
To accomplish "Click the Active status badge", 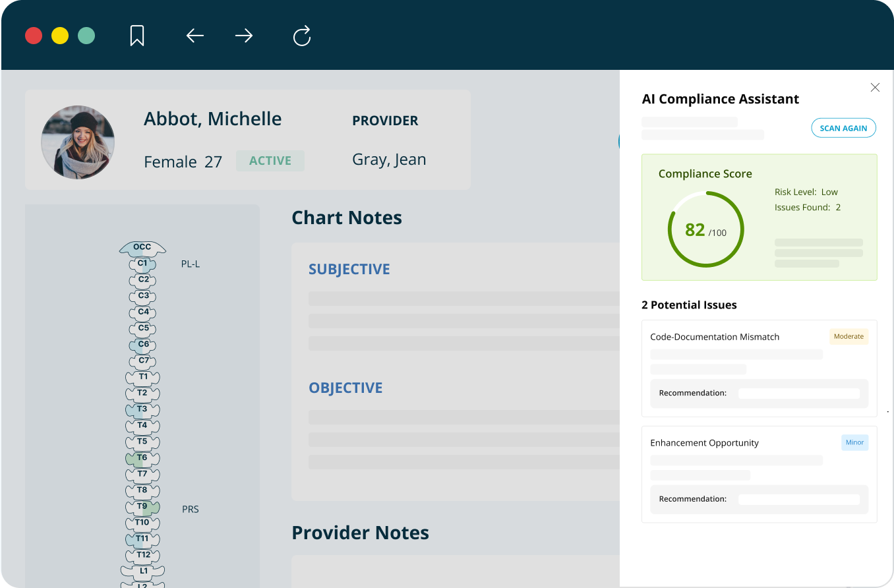I will 270,161.
